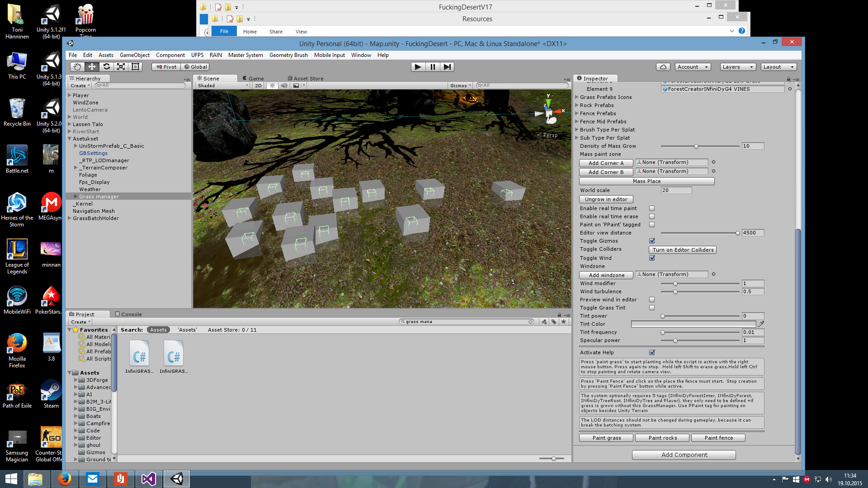868x488 pixels.
Task: Toggle scene audio with the speaker icon
Action: [283, 85]
